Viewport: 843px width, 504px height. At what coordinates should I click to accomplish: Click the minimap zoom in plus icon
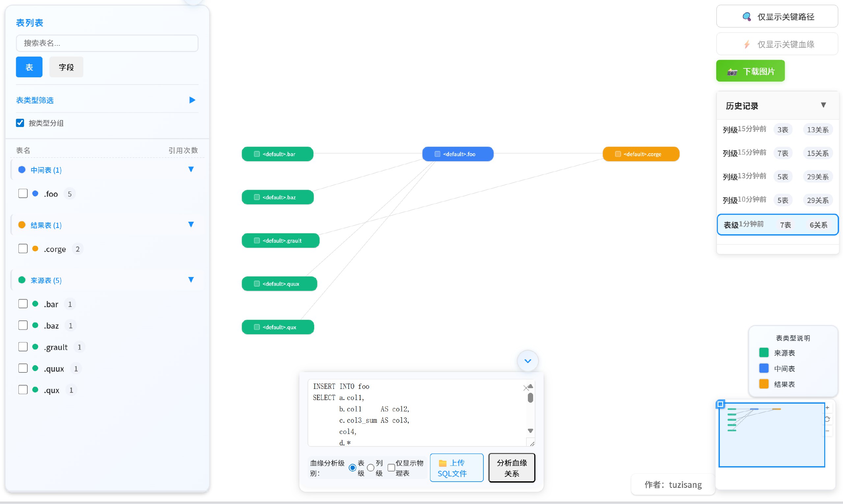pos(827,408)
